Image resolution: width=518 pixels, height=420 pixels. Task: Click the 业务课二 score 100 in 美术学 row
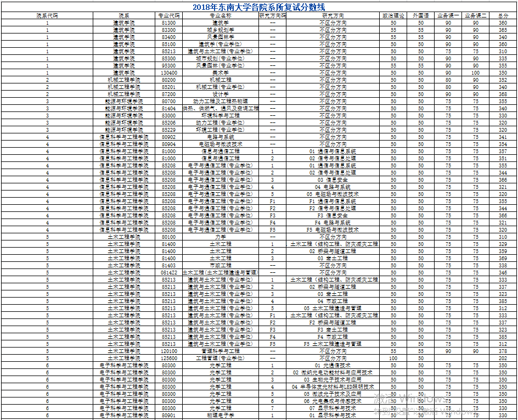476,72
